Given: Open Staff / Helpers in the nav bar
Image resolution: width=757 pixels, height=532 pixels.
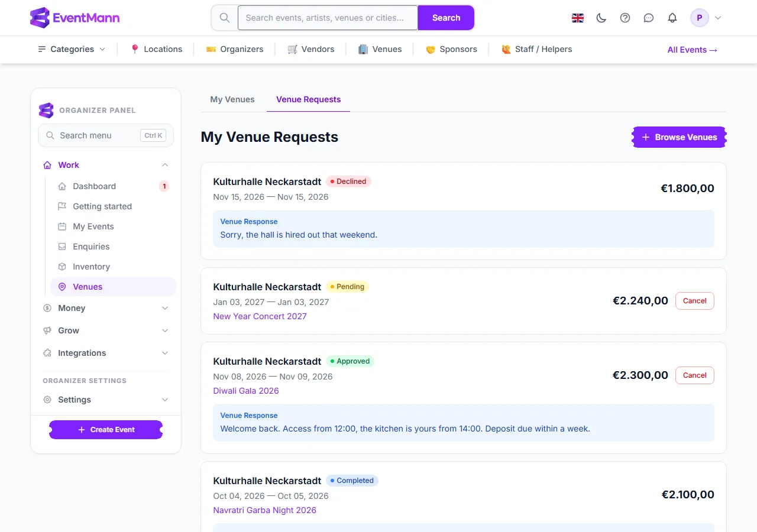Looking at the screenshot, I should (536, 49).
